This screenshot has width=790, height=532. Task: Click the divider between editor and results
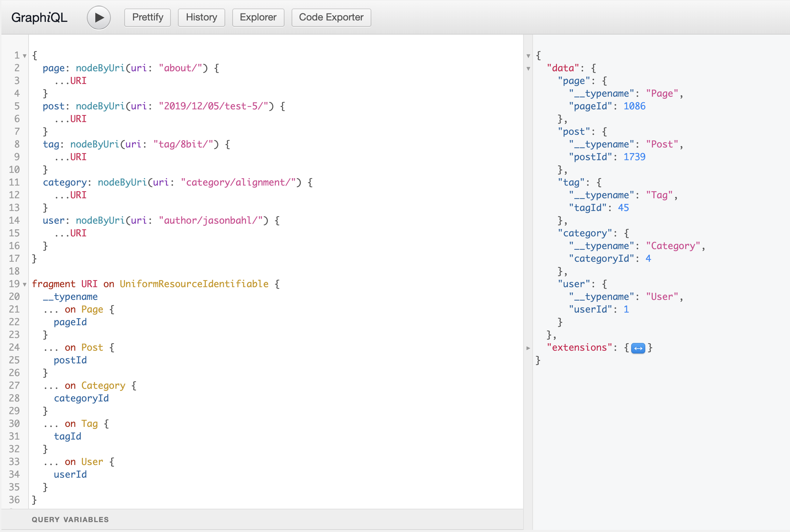[528, 282]
